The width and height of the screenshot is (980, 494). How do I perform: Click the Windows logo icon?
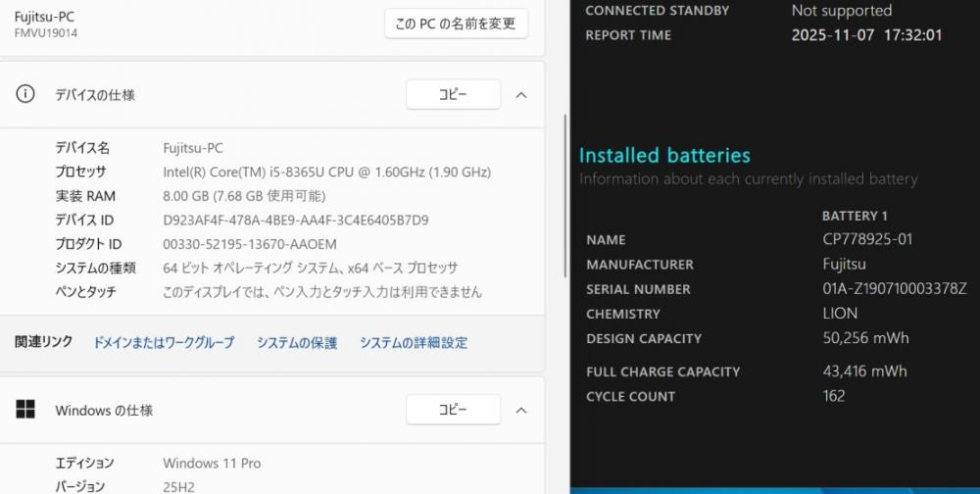(25, 410)
